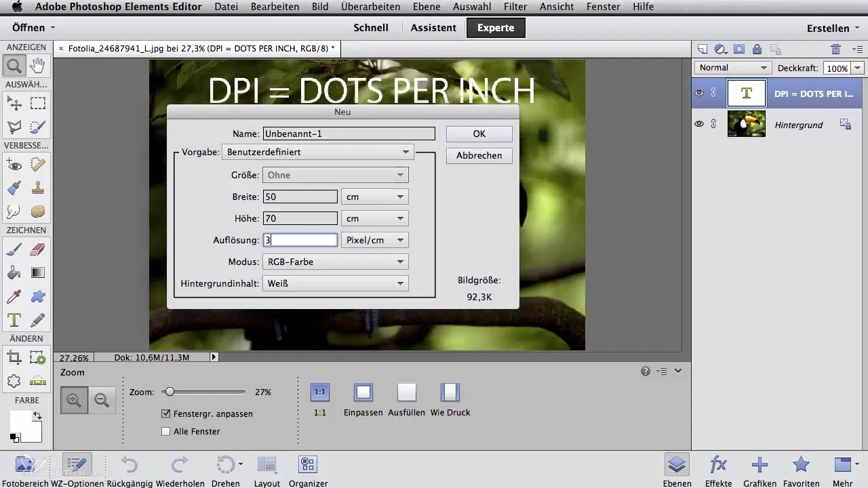The width and height of the screenshot is (868, 488).
Task: Create a new layer in Layers panel
Action: [703, 49]
